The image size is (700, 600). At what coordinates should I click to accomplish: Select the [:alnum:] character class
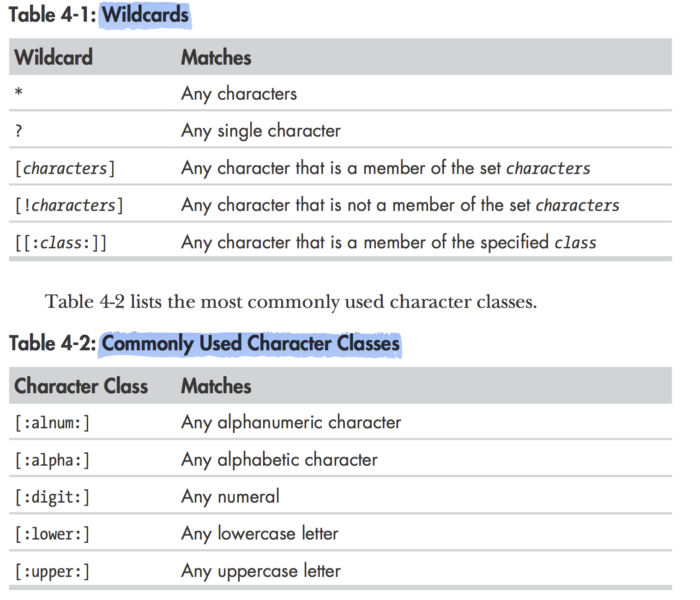tap(52, 423)
